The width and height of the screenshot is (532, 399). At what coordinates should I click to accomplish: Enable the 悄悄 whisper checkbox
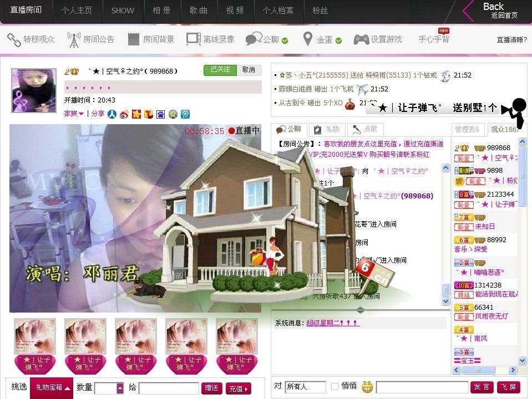coord(335,386)
